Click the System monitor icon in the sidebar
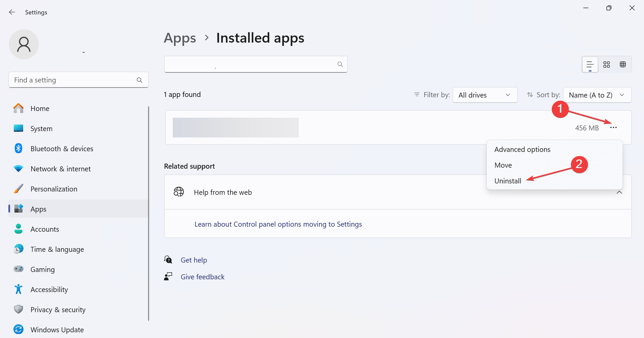644x338 pixels. (x=18, y=128)
